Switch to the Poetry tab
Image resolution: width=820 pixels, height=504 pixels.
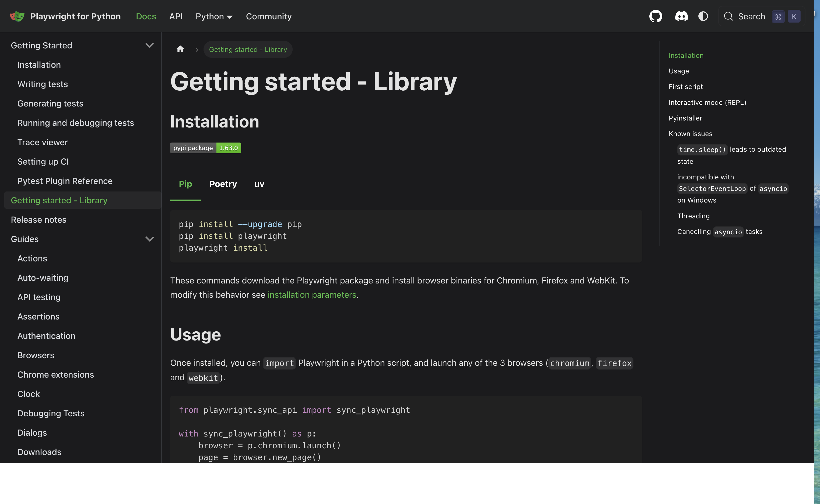[x=223, y=184]
